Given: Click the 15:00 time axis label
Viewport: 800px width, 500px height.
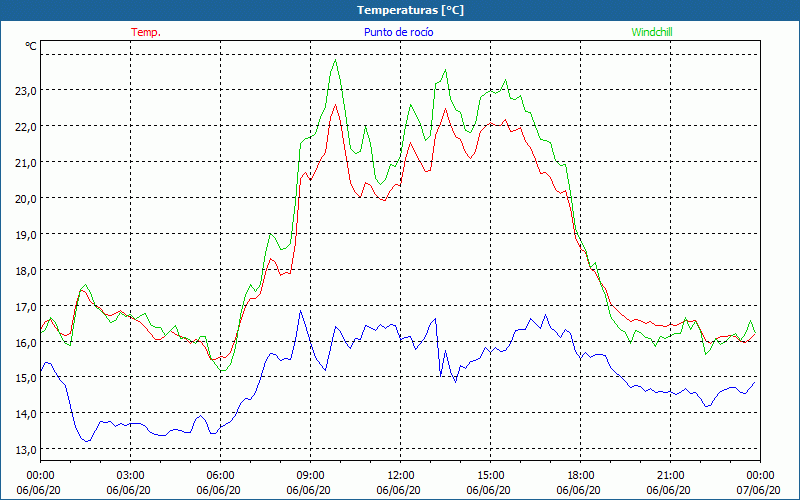Looking at the screenshot, I should tap(490, 476).
